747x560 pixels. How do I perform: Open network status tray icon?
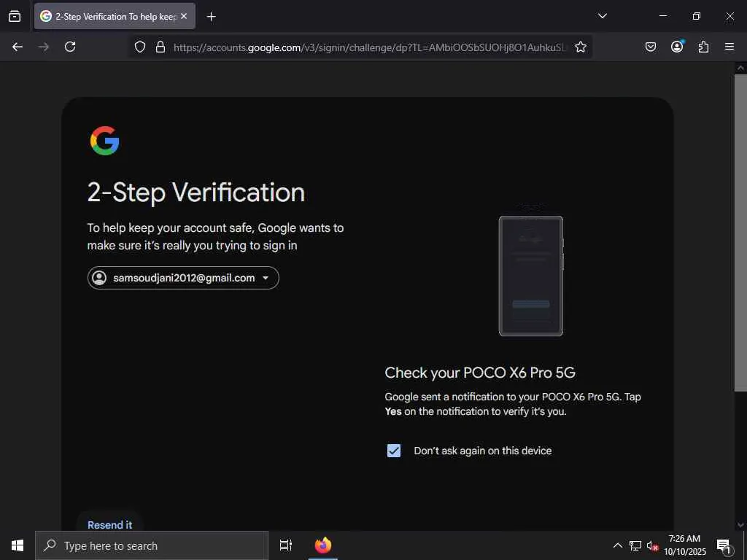635,545
